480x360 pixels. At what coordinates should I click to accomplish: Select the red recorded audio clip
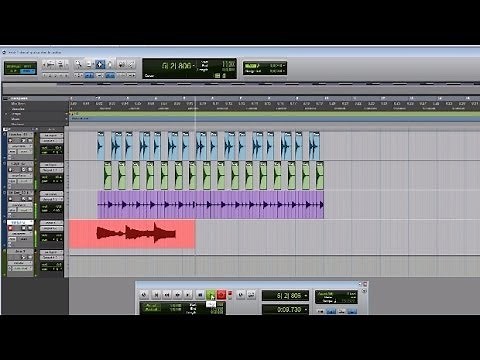132,234
